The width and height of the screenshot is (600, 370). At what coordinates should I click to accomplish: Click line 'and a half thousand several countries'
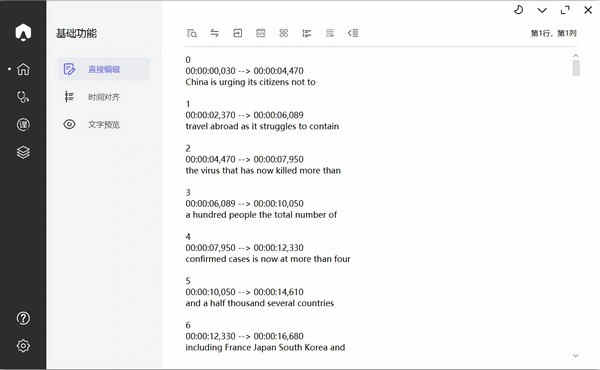pyautogui.click(x=260, y=303)
